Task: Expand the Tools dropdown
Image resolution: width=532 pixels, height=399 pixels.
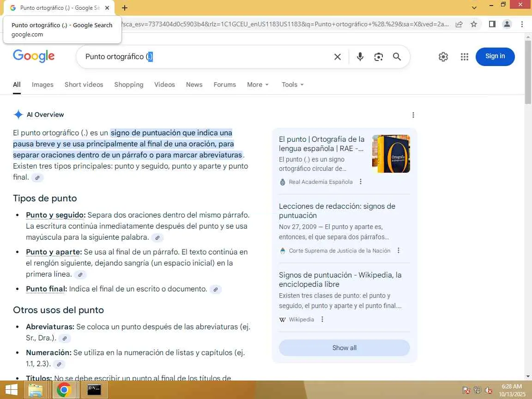Action: [x=292, y=85]
